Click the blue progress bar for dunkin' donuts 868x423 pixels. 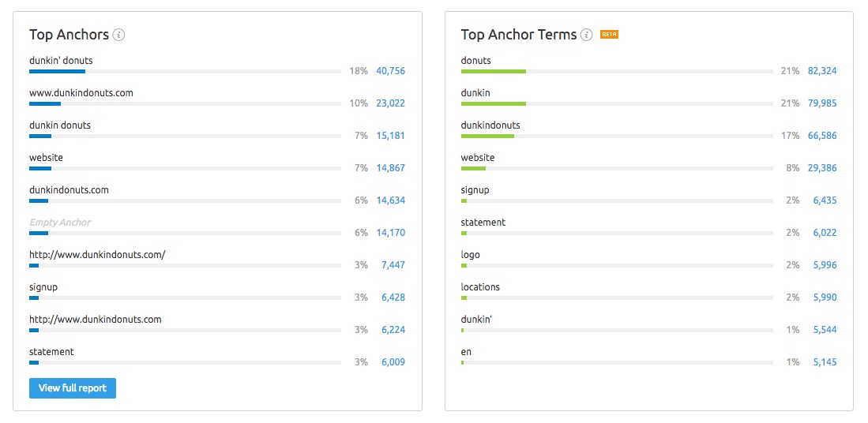pyautogui.click(x=57, y=71)
